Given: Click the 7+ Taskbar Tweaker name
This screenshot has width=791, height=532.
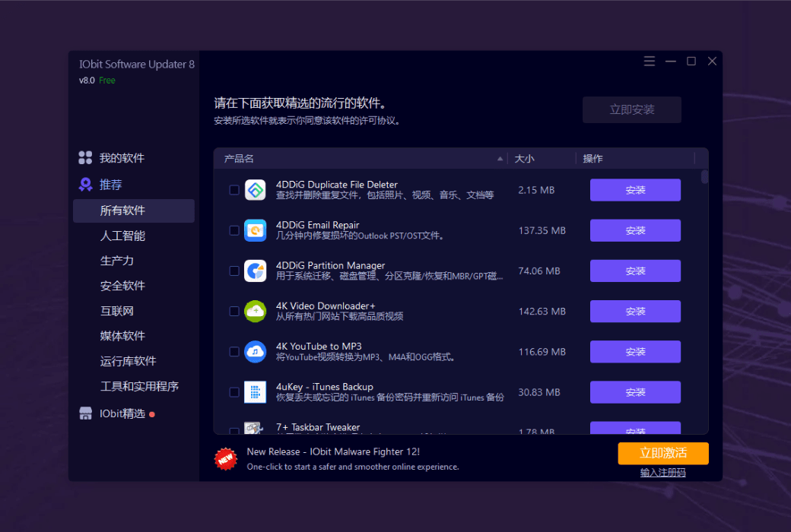Looking at the screenshot, I should coord(318,427).
